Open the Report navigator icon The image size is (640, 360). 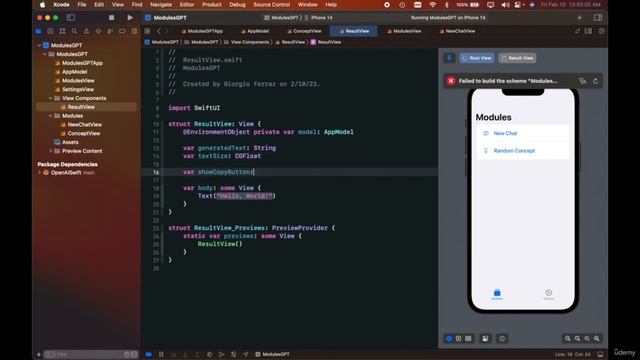(134, 31)
